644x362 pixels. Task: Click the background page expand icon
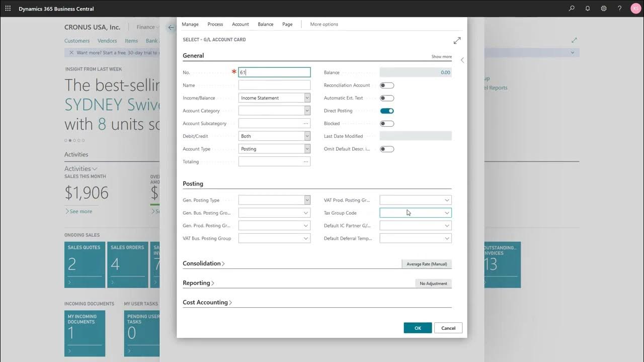click(574, 40)
